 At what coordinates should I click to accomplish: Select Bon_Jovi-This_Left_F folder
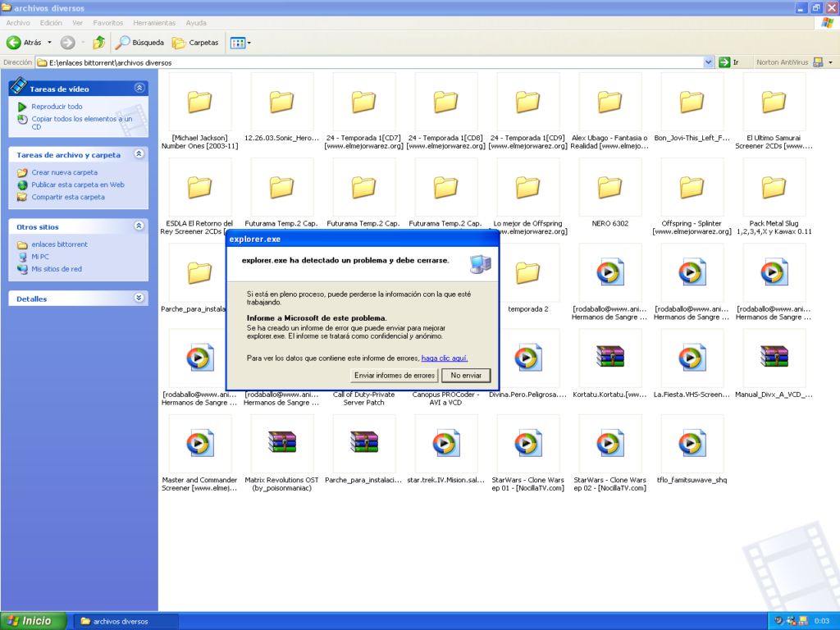[x=692, y=107]
